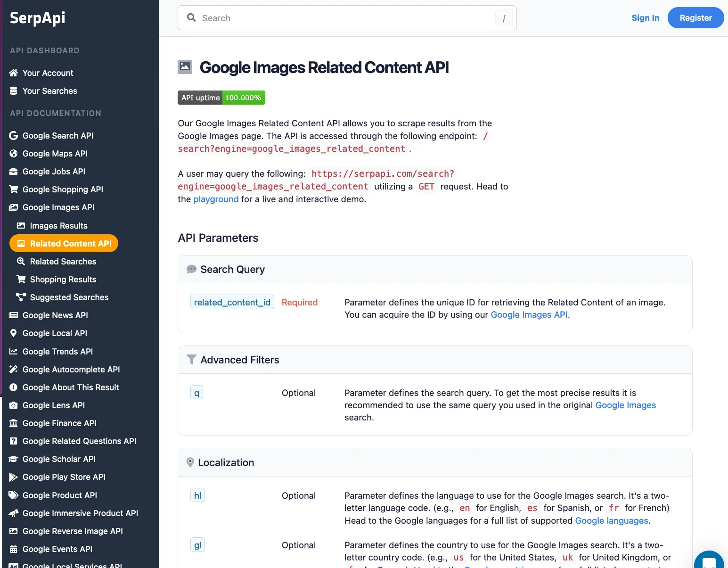
Task: Click the Google Shopping API cart icon
Action: coord(14,189)
